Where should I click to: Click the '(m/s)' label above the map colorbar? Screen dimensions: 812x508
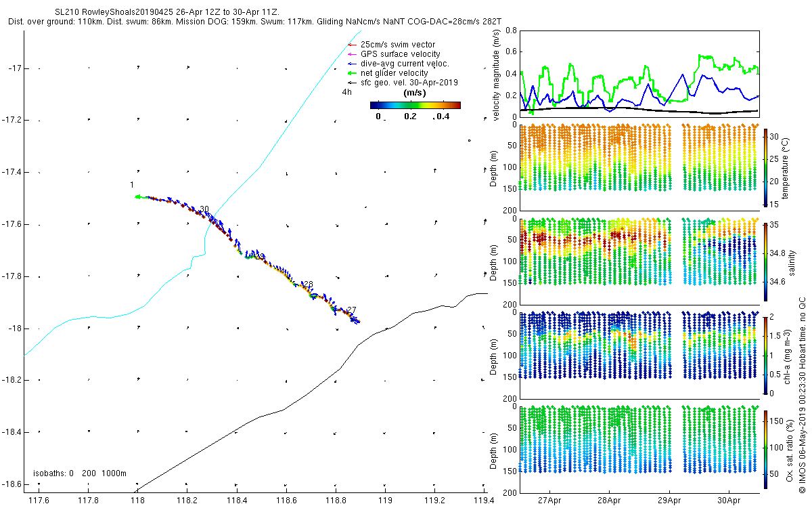414,92
